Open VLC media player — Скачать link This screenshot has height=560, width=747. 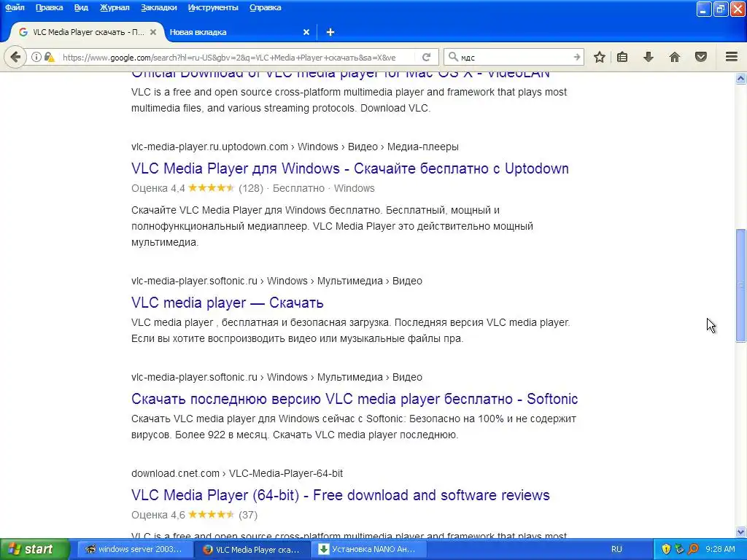[x=228, y=303]
